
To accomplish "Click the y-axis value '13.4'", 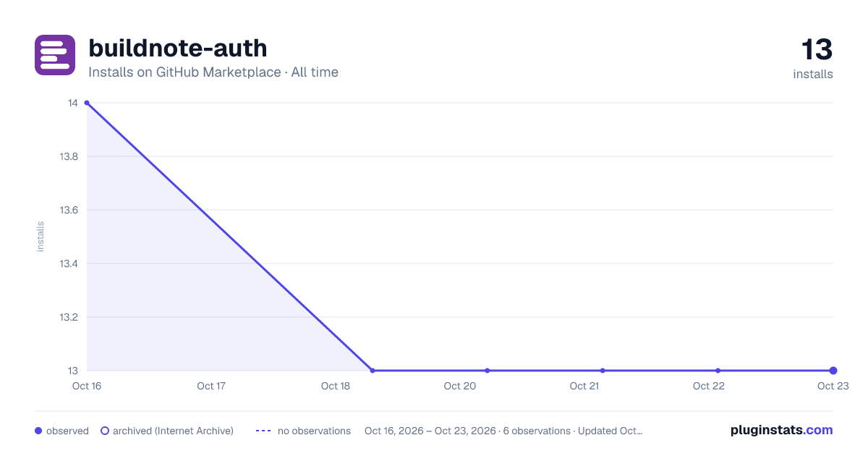I will click(x=69, y=263).
